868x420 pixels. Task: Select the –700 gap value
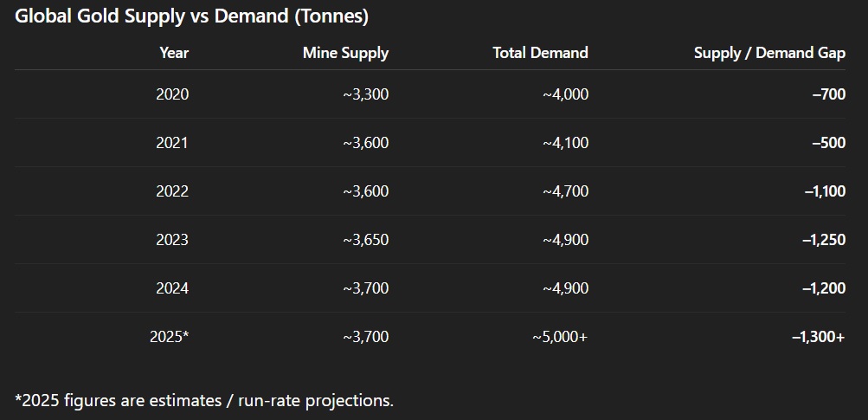[829, 94]
